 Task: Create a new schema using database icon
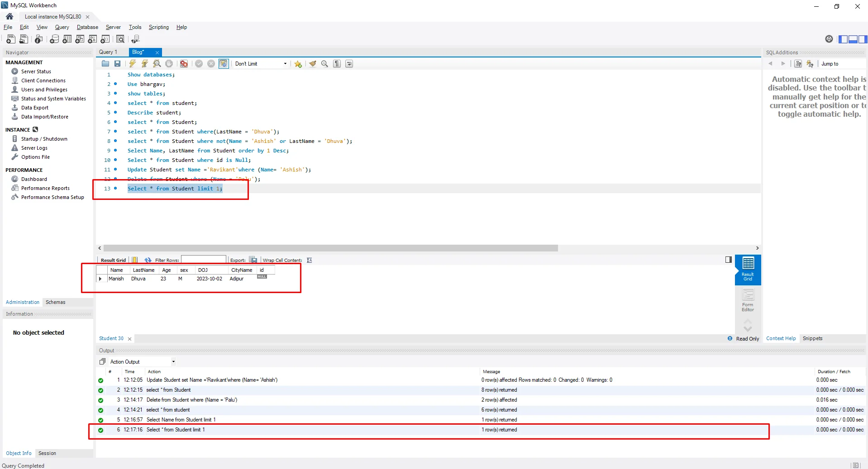point(54,39)
